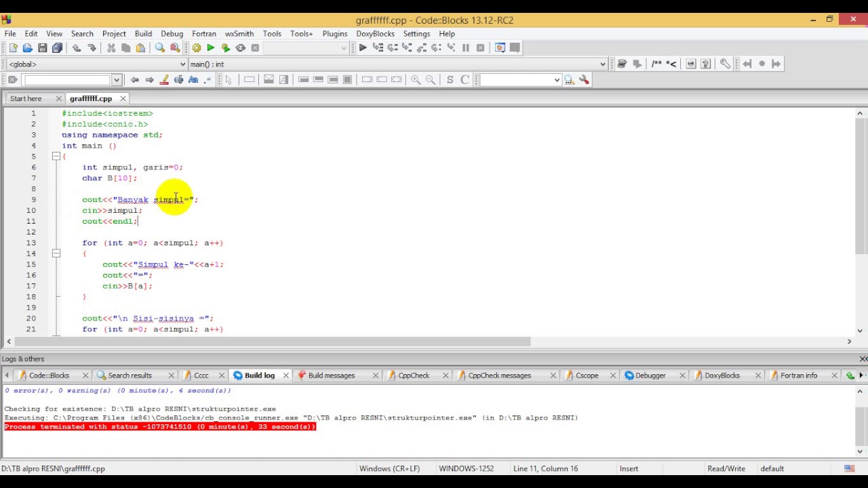Image resolution: width=868 pixels, height=488 pixels.
Task: Switch to the CppCheck messages tab
Action: 499,375
